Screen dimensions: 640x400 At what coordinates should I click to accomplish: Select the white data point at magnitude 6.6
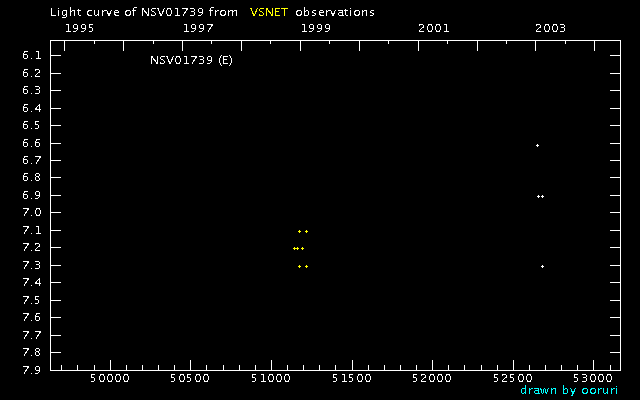[x=537, y=146]
